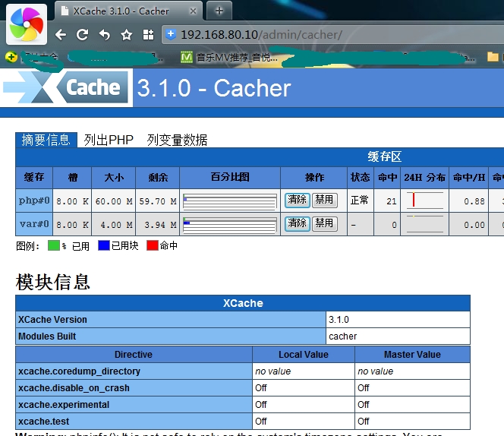Image resolution: width=504 pixels, height=436 pixels.
Task: Click the 缓存区 table title
Action: tap(384, 156)
